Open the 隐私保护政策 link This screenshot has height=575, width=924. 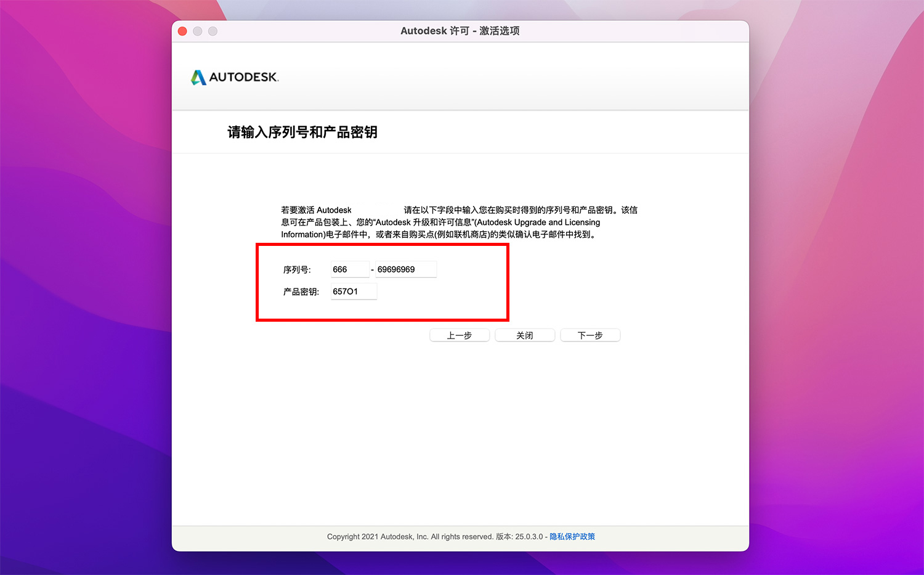[x=572, y=537]
